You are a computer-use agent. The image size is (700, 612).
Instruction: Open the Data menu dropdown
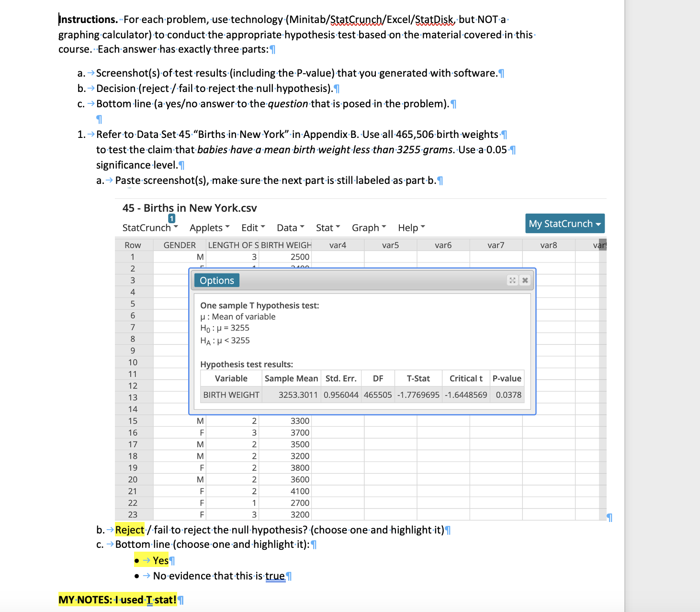pos(289,227)
